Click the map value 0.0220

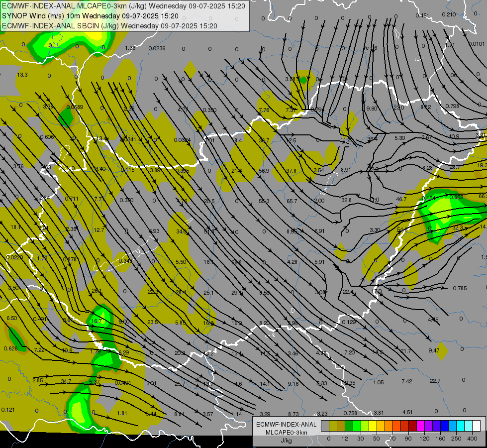pos(14,257)
